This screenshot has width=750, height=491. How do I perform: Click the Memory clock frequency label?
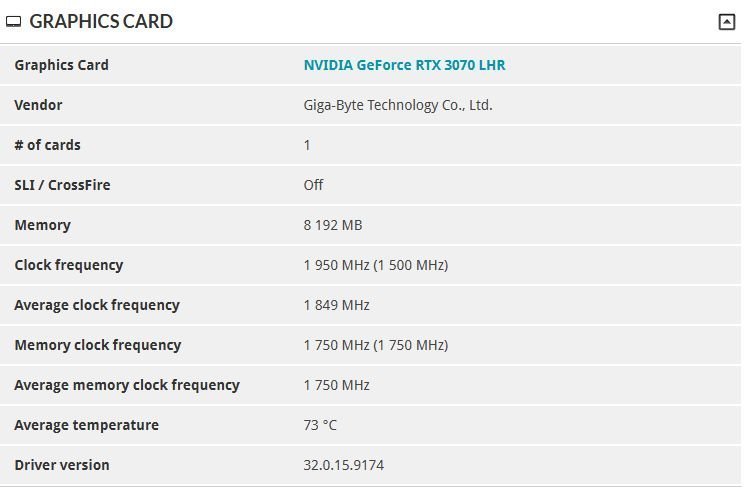[x=97, y=345]
